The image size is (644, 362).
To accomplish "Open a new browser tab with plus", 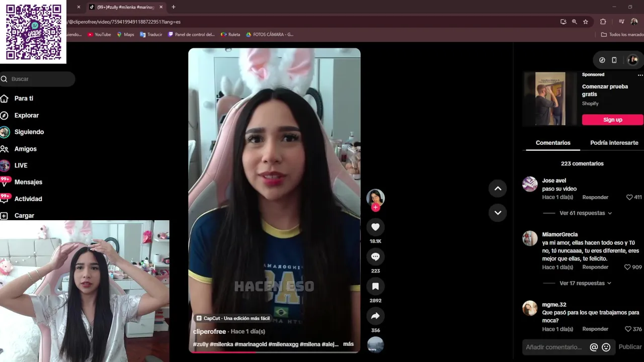I will click(174, 7).
